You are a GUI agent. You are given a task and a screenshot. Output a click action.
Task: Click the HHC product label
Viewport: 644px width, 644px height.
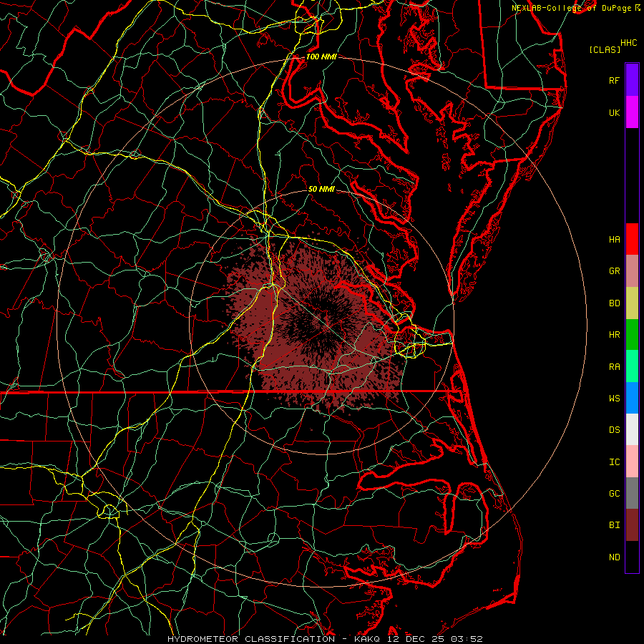point(628,43)
